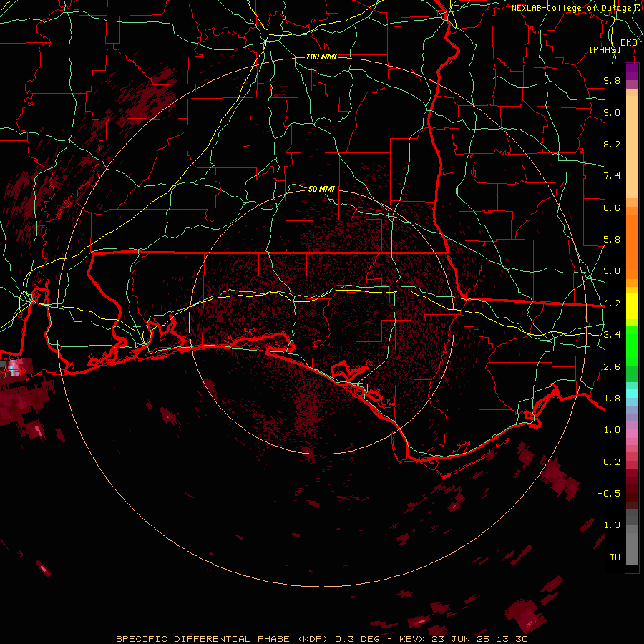
Task: Click the bright green color bar segment
Action: [632, 346]
